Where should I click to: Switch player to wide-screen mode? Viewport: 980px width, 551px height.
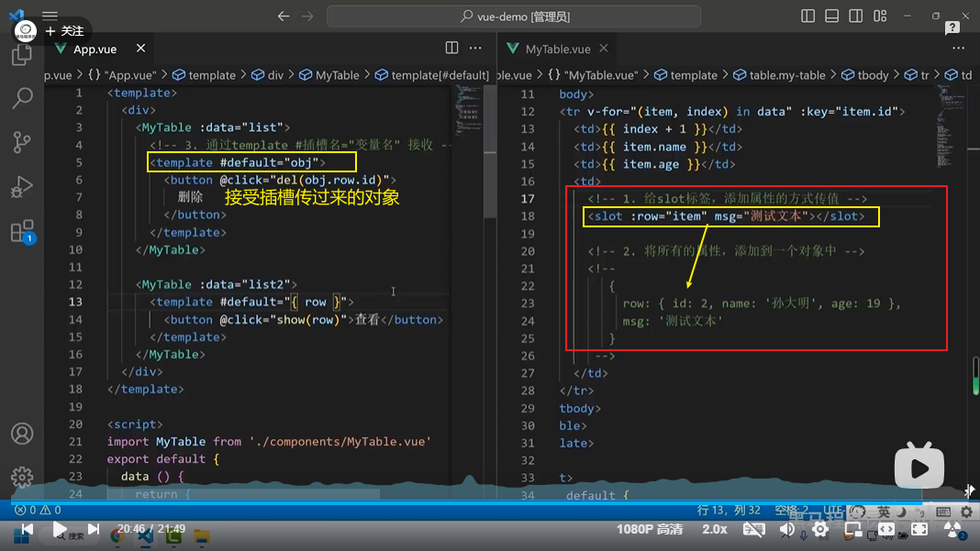click(886, 530)
